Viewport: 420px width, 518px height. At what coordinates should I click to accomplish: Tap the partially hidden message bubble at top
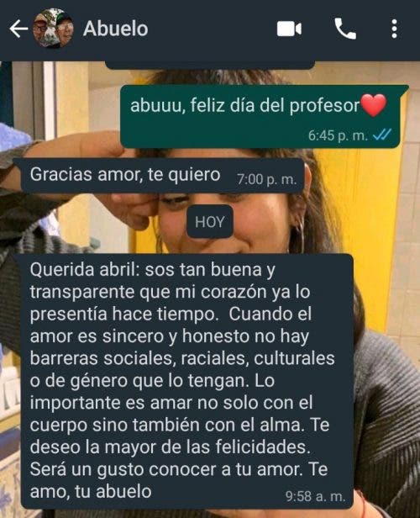210,65
